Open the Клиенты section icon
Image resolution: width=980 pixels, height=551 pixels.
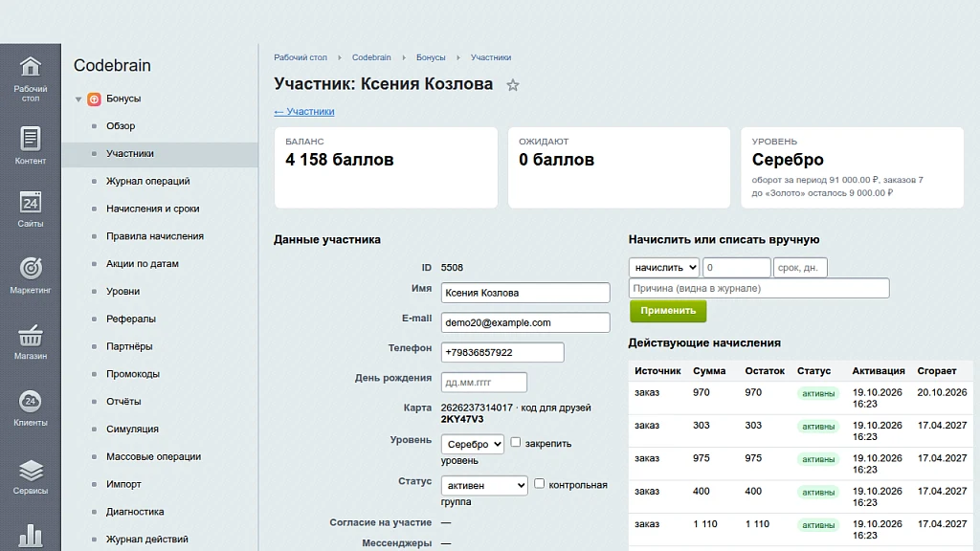click(30, 401)
